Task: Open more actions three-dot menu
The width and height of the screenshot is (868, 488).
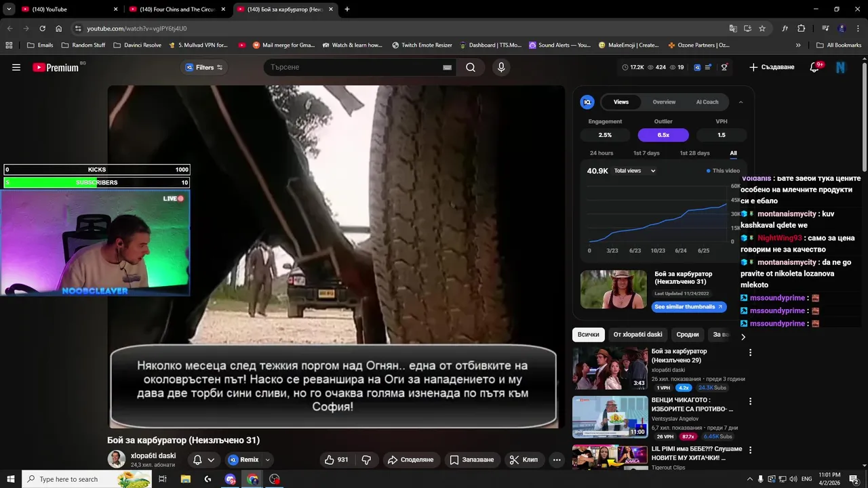Action: [557, 460]
